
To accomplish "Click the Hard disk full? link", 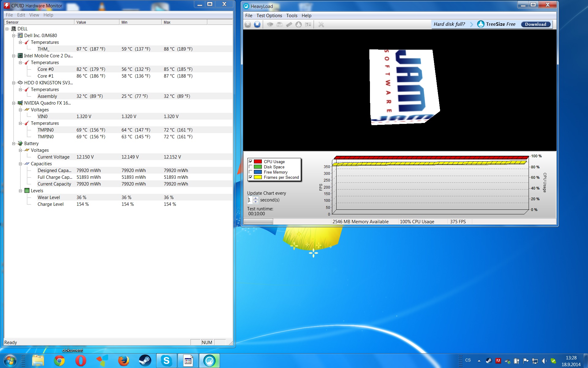I will click(x=449, y=24).
